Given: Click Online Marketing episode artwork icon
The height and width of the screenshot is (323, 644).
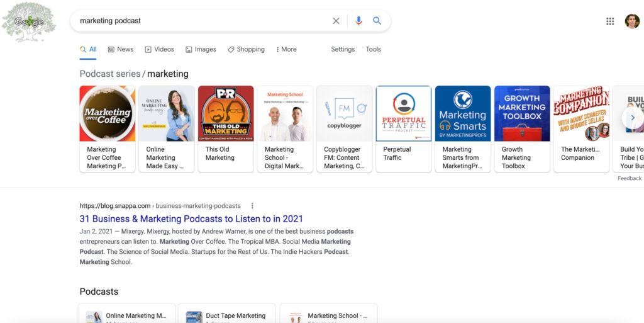Looking at the screenshot, I should (x=94, y=317).
